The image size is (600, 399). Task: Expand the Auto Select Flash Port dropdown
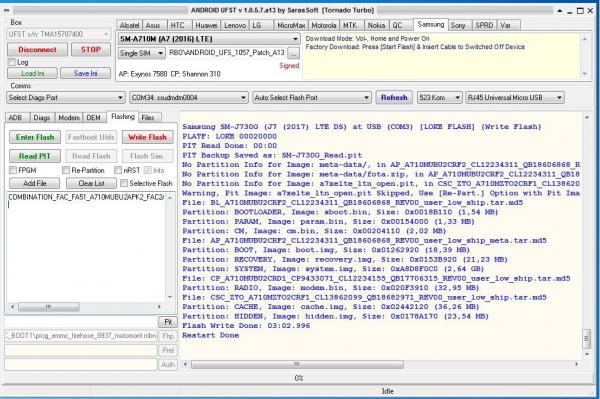[312, 98]
